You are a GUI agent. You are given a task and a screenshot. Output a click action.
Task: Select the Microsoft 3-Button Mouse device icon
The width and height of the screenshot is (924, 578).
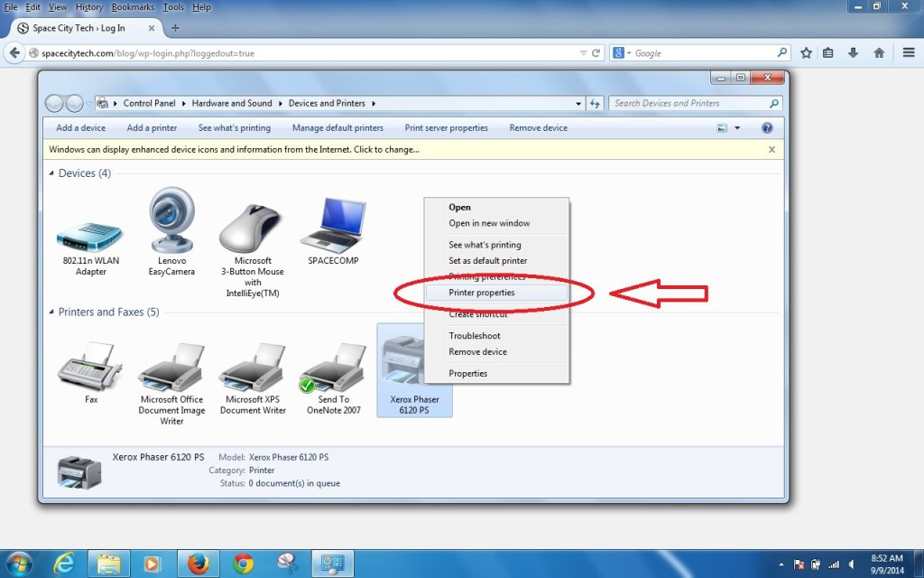coord(251,228)
